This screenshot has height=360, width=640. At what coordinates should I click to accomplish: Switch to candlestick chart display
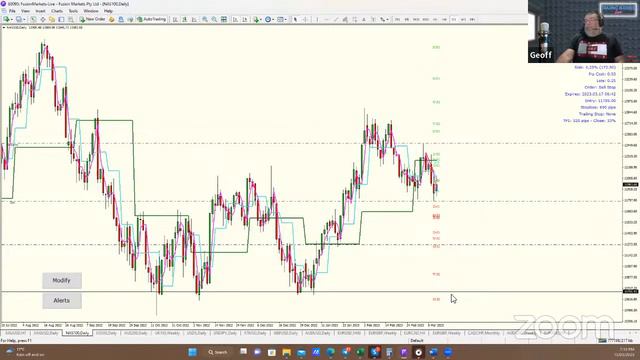pyautogui.click(x=184, y=19)
